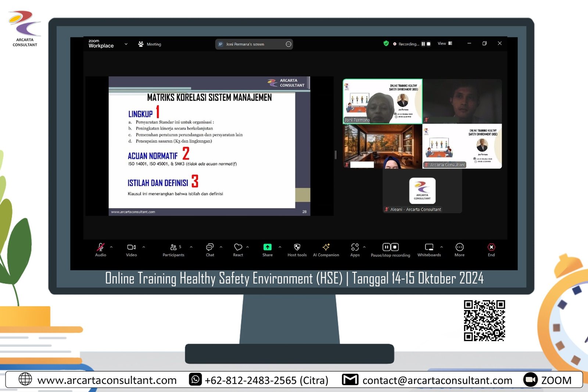Expand the video options arrow

click(x=144, y=247)
